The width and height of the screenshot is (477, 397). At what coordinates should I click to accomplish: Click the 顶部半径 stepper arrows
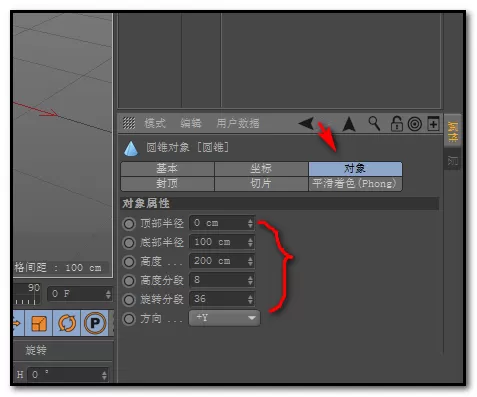250,223
